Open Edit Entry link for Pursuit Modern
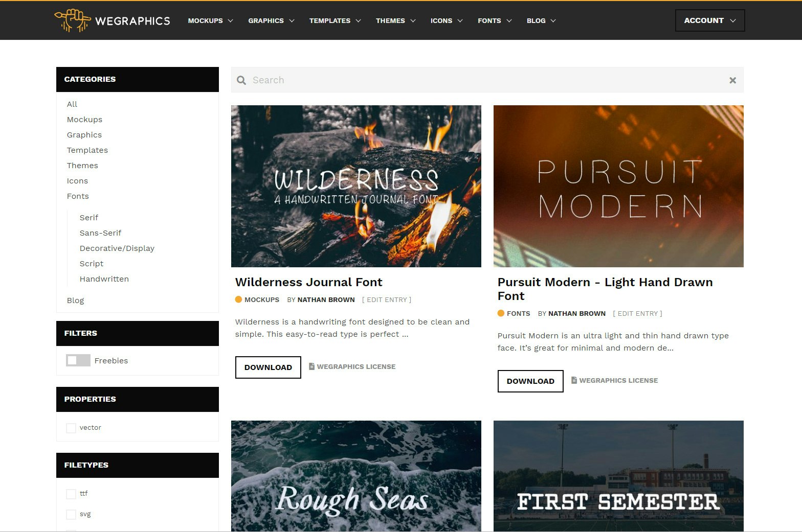802x532 pixels. 637,313
